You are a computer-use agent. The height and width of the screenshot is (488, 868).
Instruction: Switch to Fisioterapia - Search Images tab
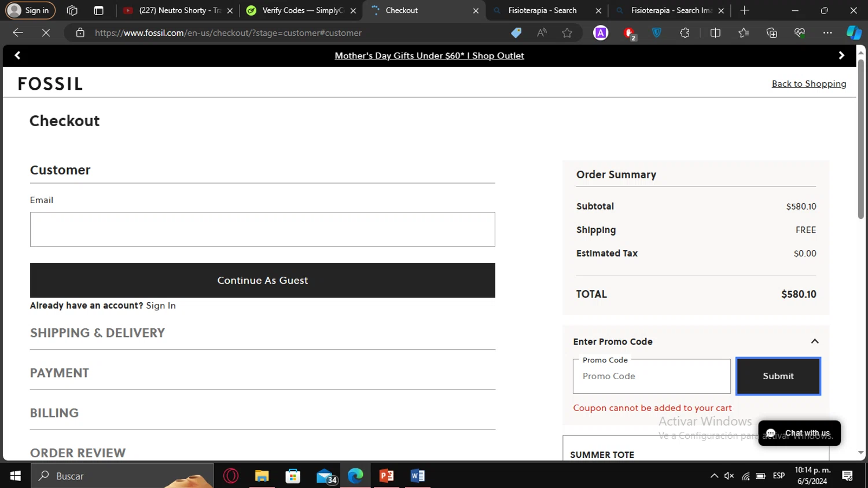click(669, 10)
